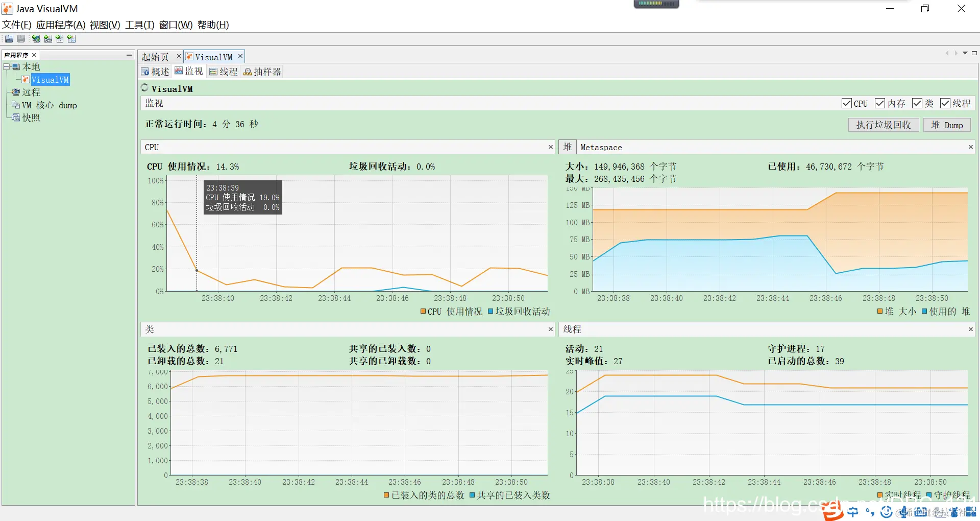Close the 线程 chart panel
The height and width of the screenshot is (521, 980).
coord(971,329)
